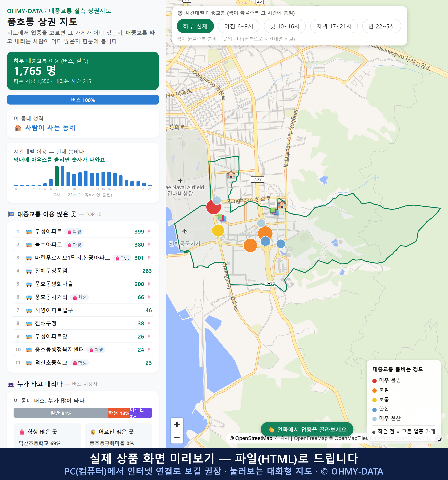Click the pin icon in 풍호동행정복지센터 row
Viewport: 448px width, 480px height.
(x=149, y=350)
